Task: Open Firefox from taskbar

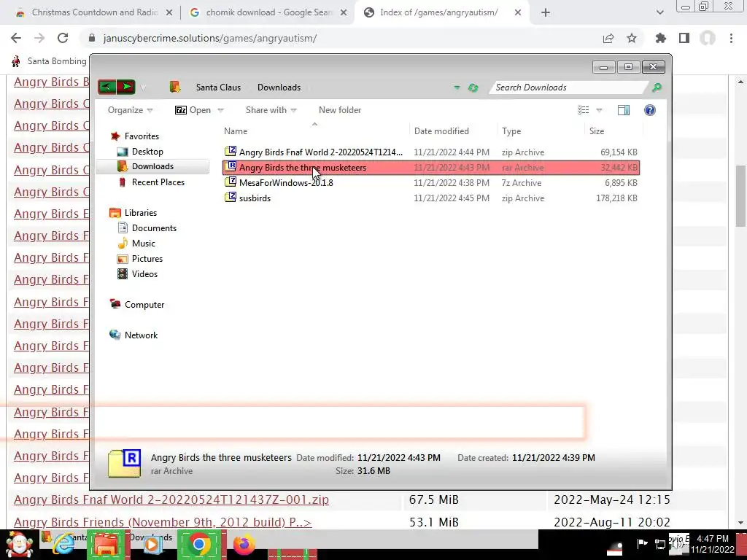Action: click(x=244, y=544)
